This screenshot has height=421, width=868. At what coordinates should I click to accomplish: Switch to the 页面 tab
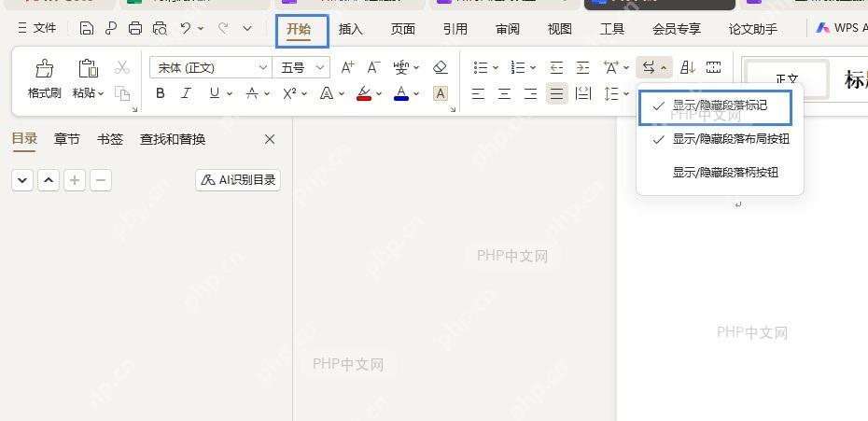403,29
